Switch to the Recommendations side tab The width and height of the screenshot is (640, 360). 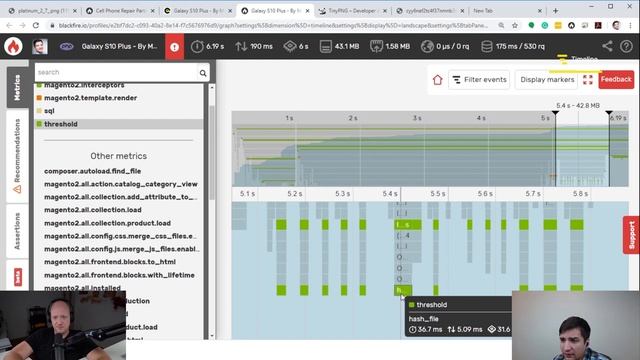tap(17, 156)
